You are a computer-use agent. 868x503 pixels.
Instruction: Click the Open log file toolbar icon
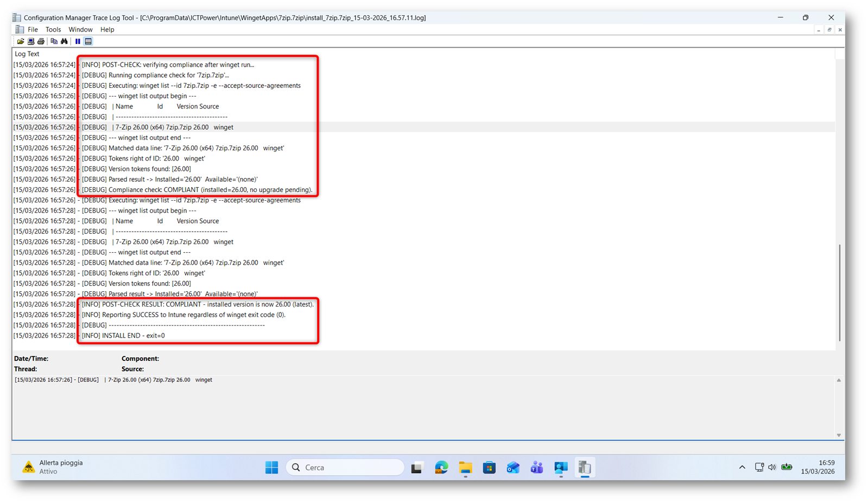[x=21, y=41]
